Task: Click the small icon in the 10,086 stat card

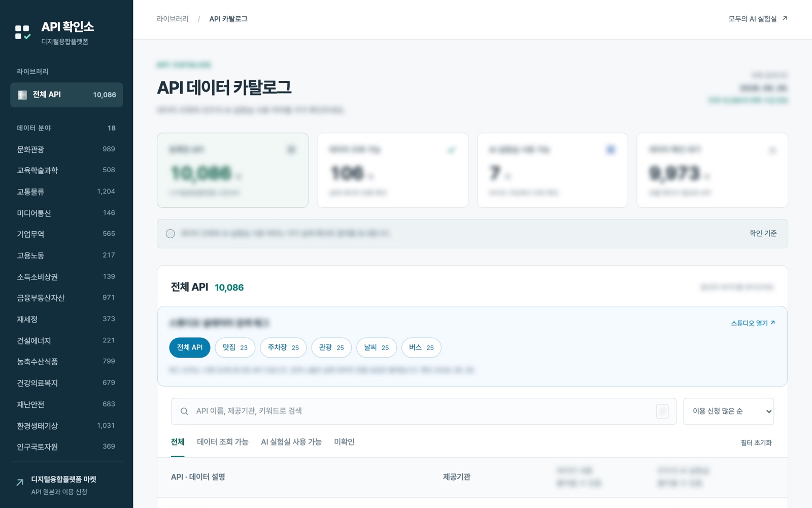Action: [291, 149]
